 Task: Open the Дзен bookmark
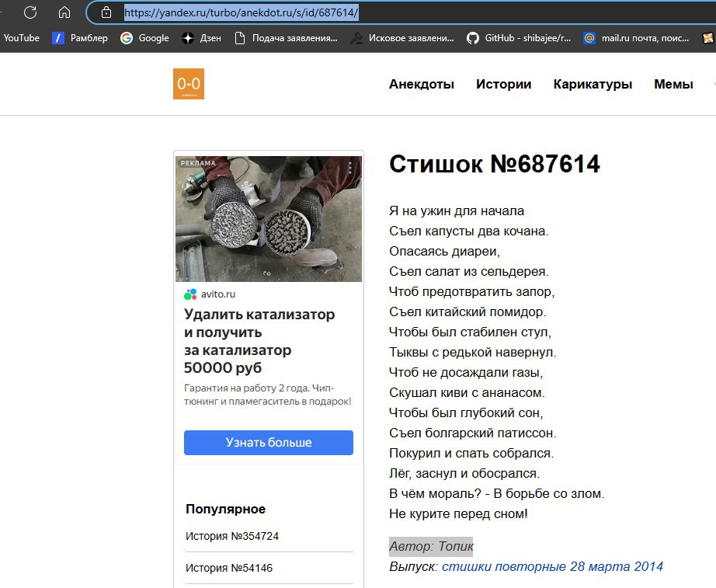pos(201,38)
